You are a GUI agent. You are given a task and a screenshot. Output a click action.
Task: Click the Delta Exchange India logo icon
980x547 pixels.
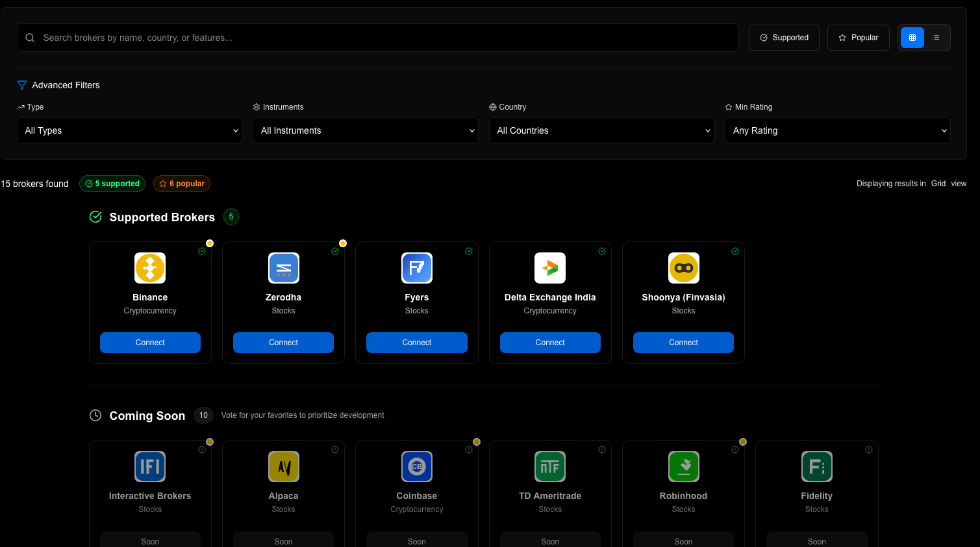550,267
